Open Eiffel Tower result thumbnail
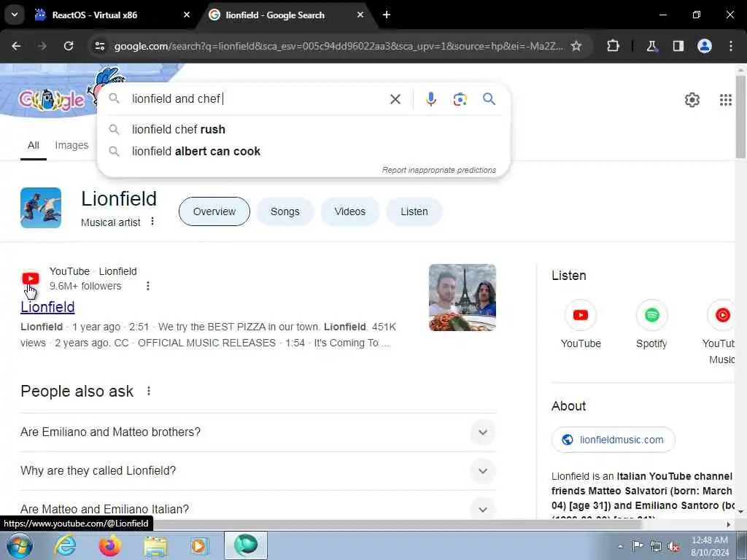This screenshot has width=747, height=560. [x=462, y=297]
